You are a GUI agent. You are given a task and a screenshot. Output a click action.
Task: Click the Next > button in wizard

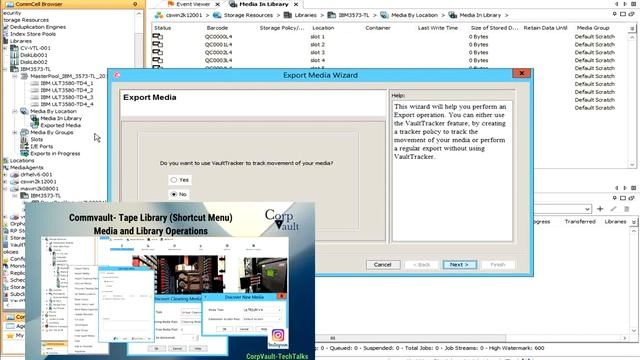point(460,265)
